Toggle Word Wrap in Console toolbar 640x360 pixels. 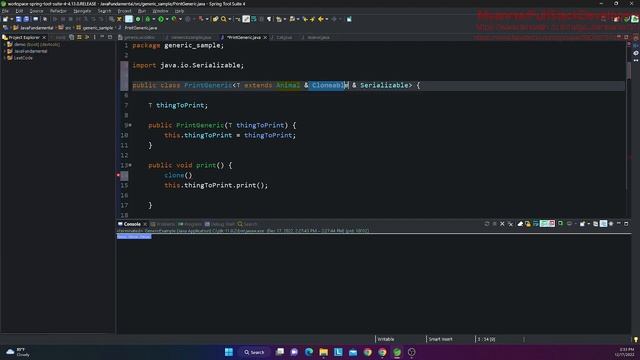536,224
